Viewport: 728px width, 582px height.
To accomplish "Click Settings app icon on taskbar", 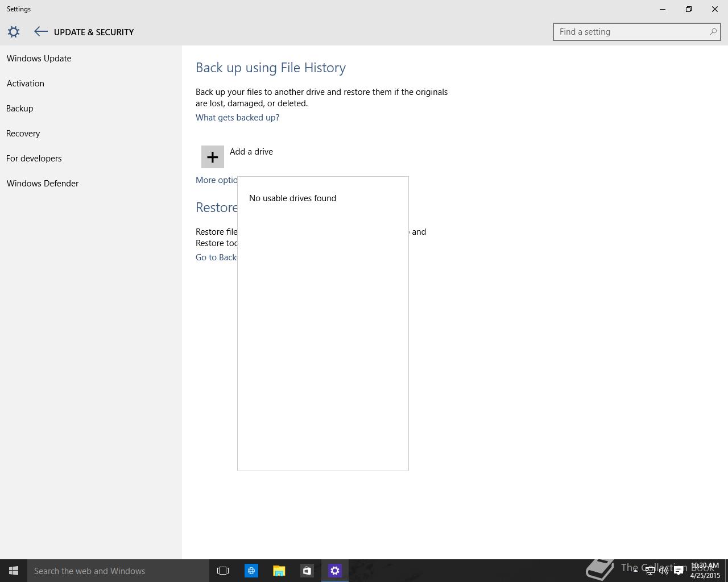I will pos(335,571).
